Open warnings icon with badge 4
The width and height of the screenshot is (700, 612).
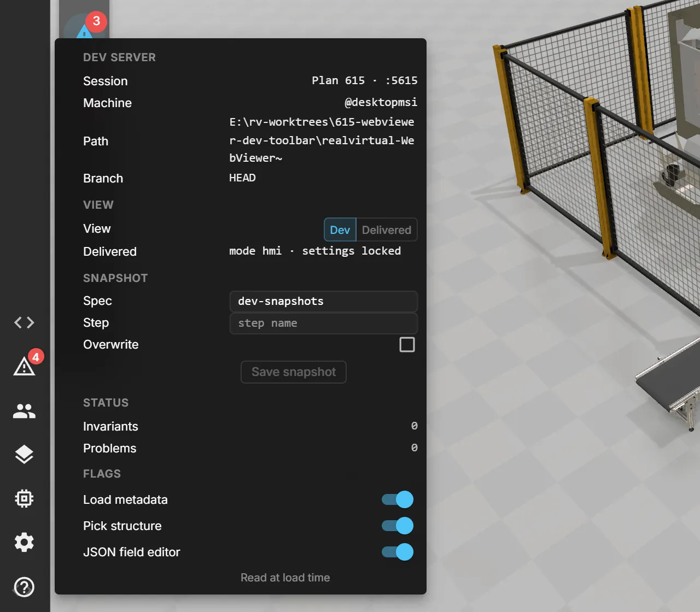tap(25, 365)
